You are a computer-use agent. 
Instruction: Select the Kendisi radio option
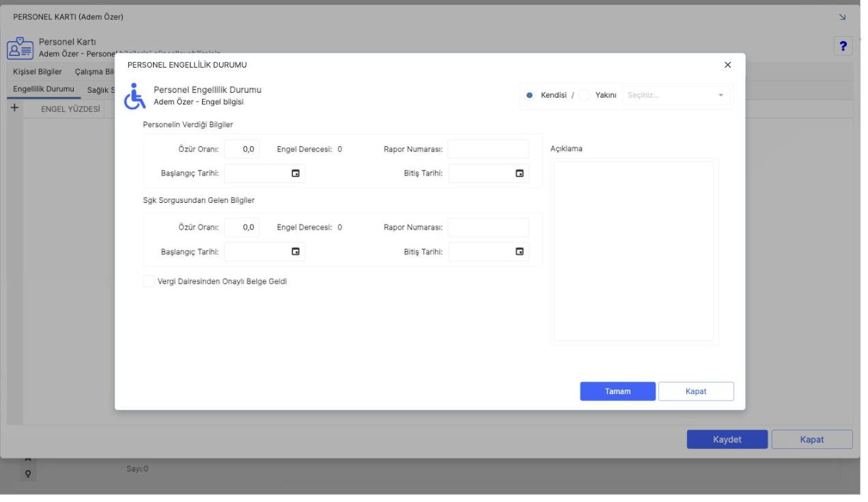529,96
